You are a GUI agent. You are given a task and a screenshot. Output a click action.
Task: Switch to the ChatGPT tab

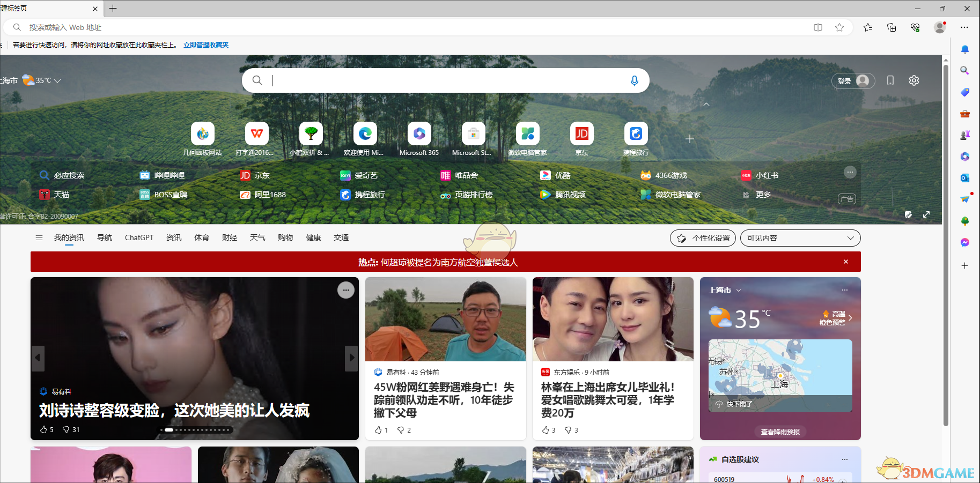pyautogui.click(x=139, y=237)
